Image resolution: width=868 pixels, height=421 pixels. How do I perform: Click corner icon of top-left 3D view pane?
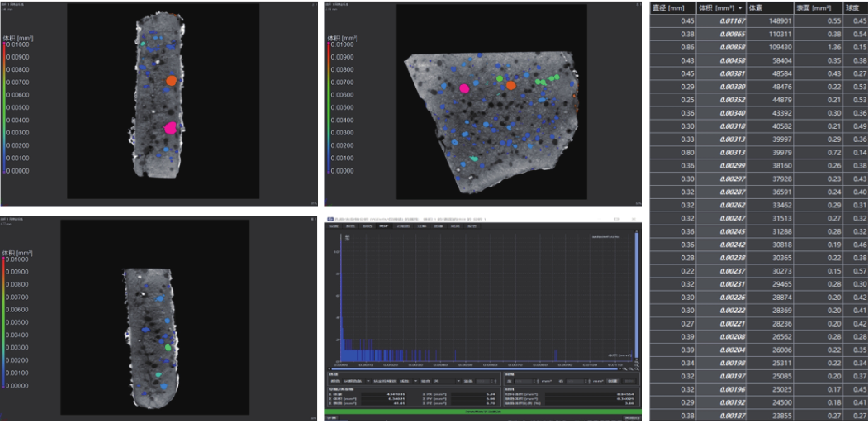click(314, 4)
